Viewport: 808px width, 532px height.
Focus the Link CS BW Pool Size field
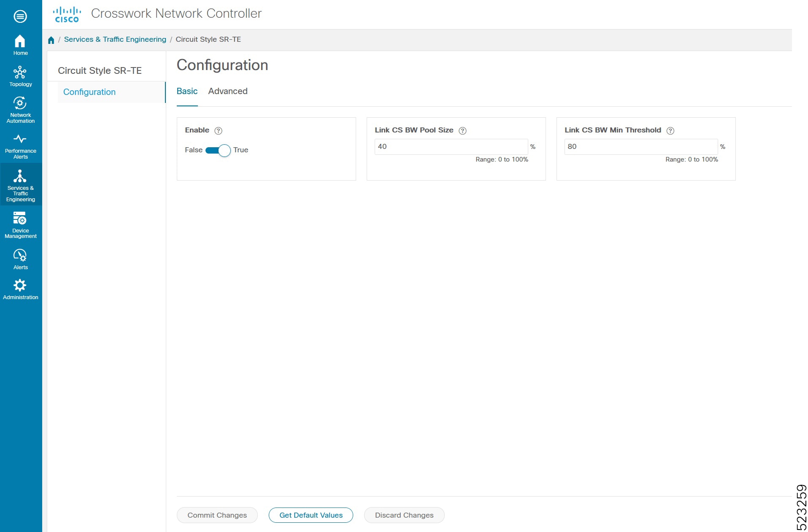[451, 147]
